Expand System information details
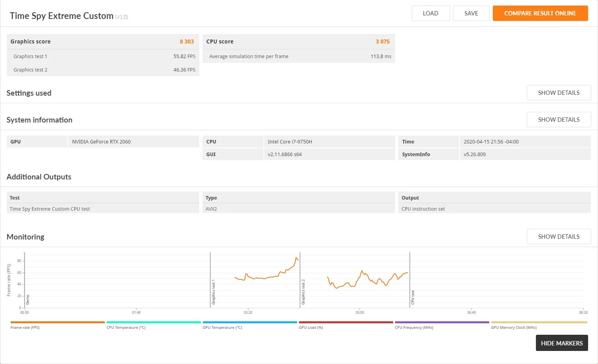Image resolution: width=598 pixels, height=364 pixels. (x=559, y=120)
